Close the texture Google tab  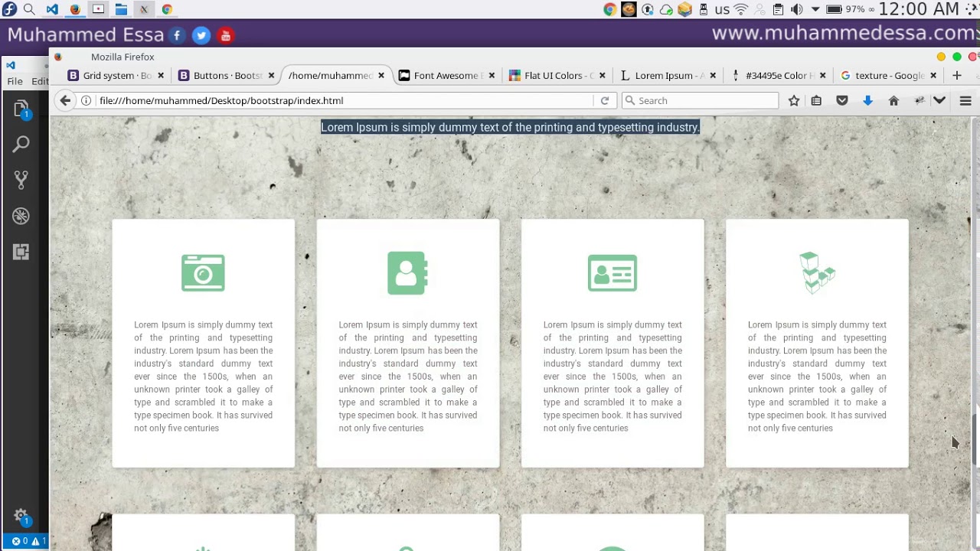933,75
